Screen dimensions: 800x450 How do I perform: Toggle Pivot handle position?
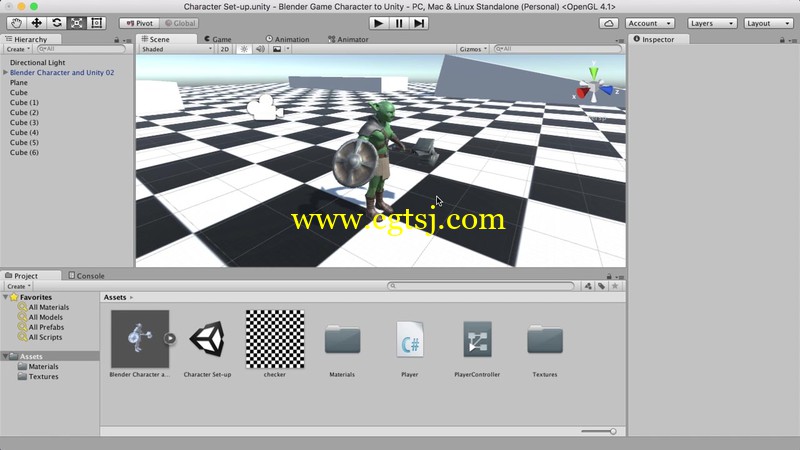point(139,23)
